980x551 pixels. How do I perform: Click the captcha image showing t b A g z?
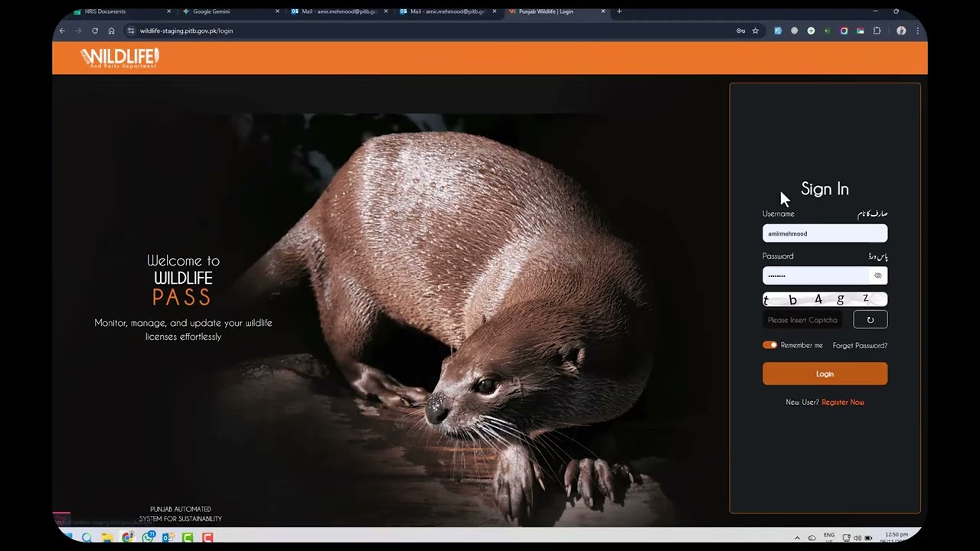[x=825, y=299]
